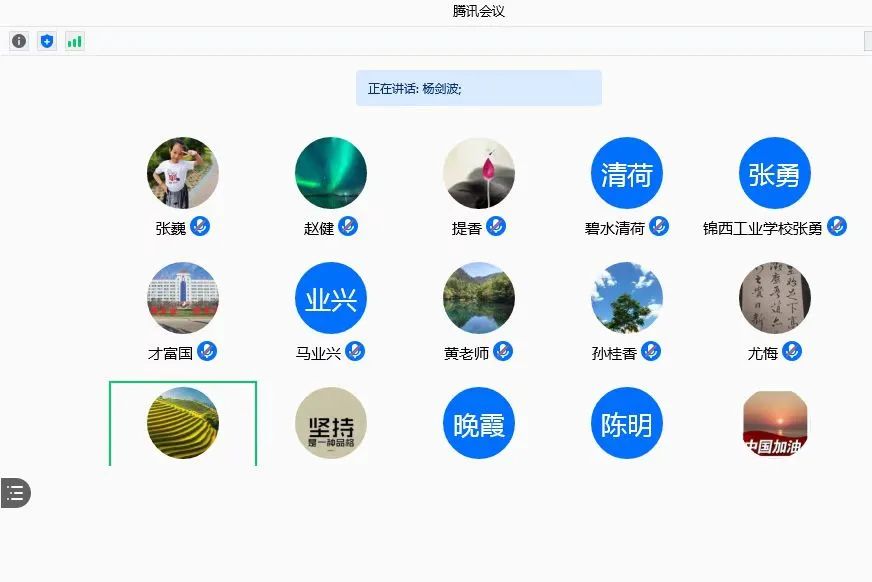Select the 中国加油 sunset avatar
Viewport: 872px width, 582px height.
point(775,423)
